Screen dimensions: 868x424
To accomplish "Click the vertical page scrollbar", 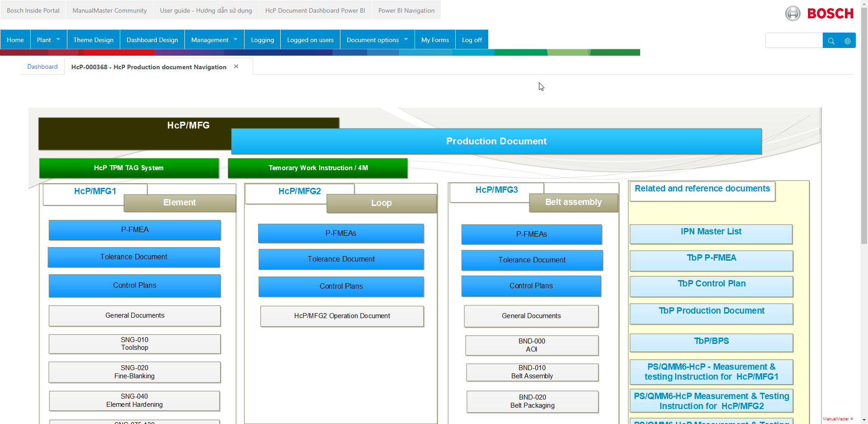I will pyautogui.click(x=864, y=126).
